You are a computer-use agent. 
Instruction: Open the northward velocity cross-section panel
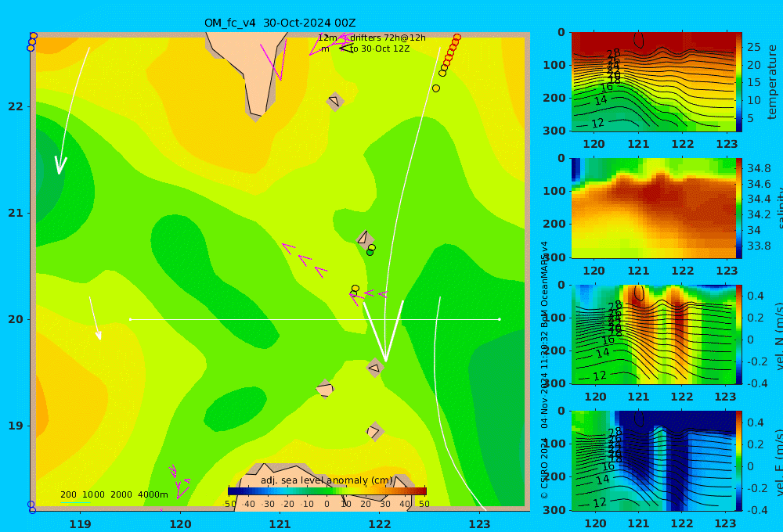pos(653,334)
